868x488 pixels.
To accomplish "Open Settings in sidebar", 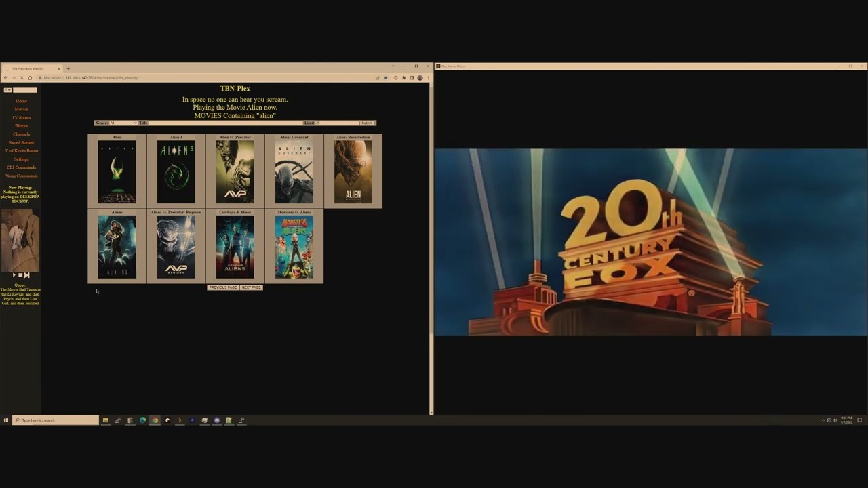I will [x=21, y=159].
